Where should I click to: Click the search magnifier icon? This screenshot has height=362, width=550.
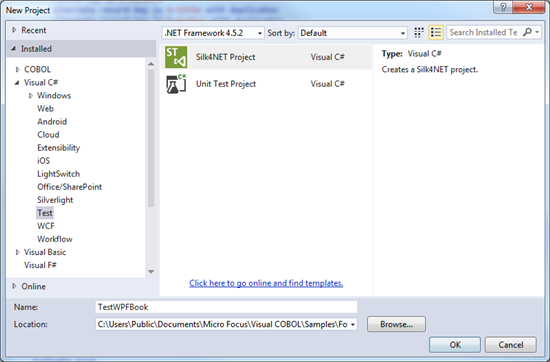(527, 32)
